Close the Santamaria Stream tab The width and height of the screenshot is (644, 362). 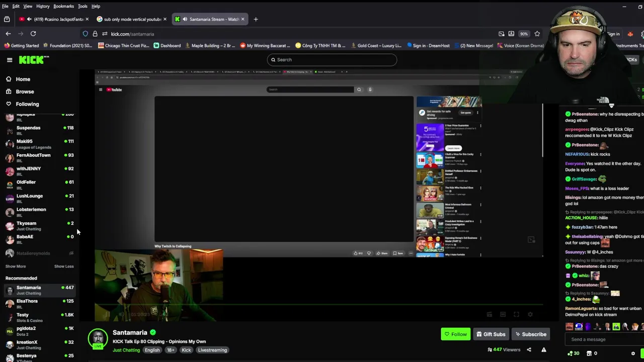(x=243, y=19)
